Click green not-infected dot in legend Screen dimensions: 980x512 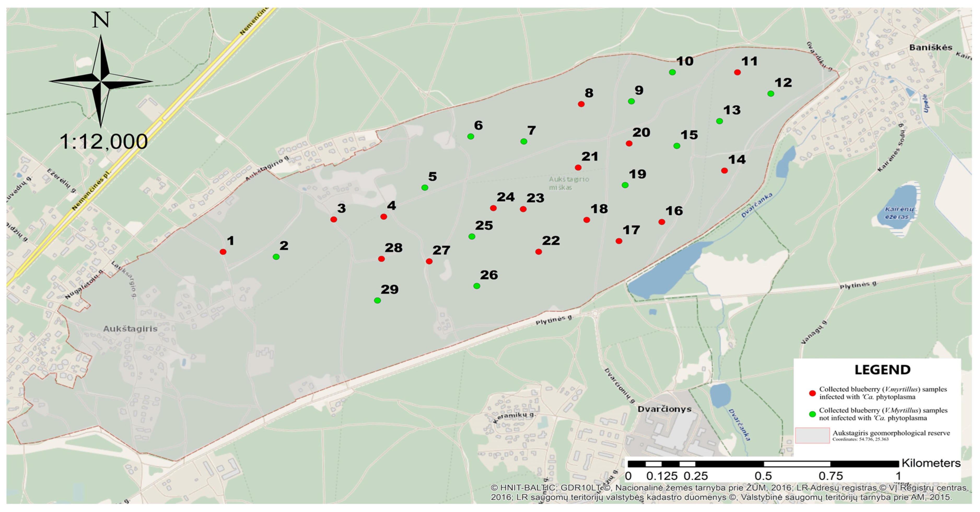point(812,414)
